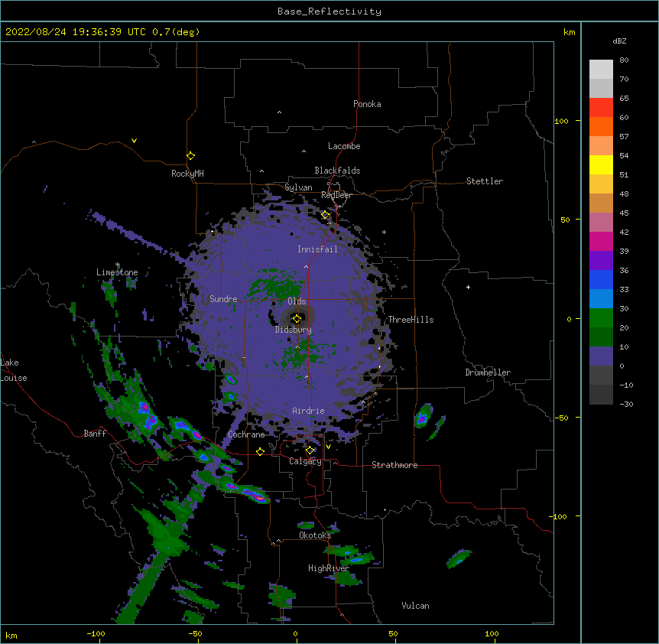The width and height of the screenshot is (659, 644).
Task: Click the Cochrane label
Action: coord(246,434)
